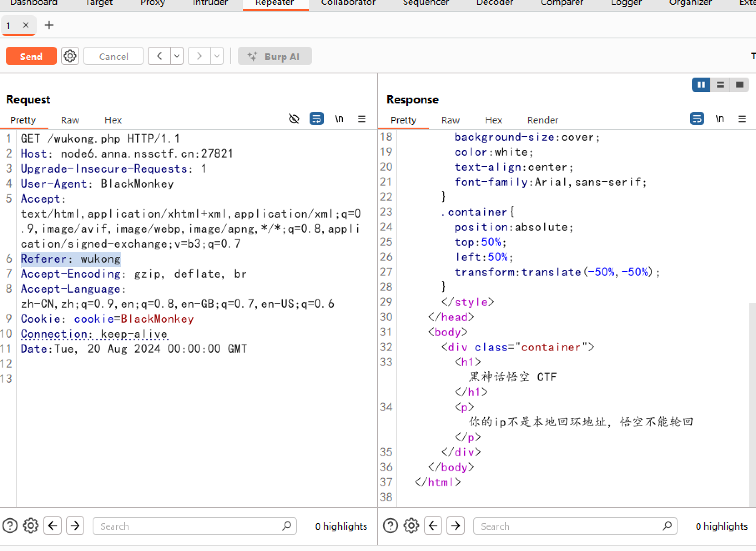Open the Target tab
This screenshot has height=551, width=756.
tap(99, 3)
